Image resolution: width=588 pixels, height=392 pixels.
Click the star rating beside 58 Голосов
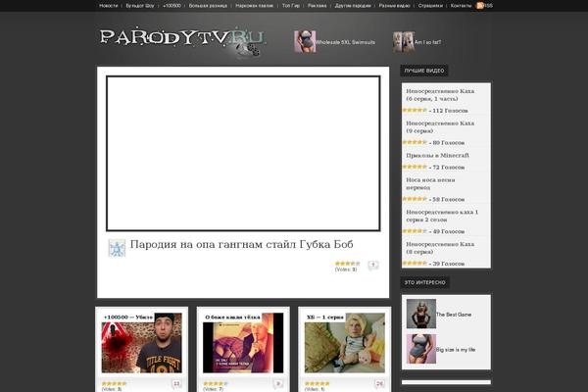(x=415, y=199)
